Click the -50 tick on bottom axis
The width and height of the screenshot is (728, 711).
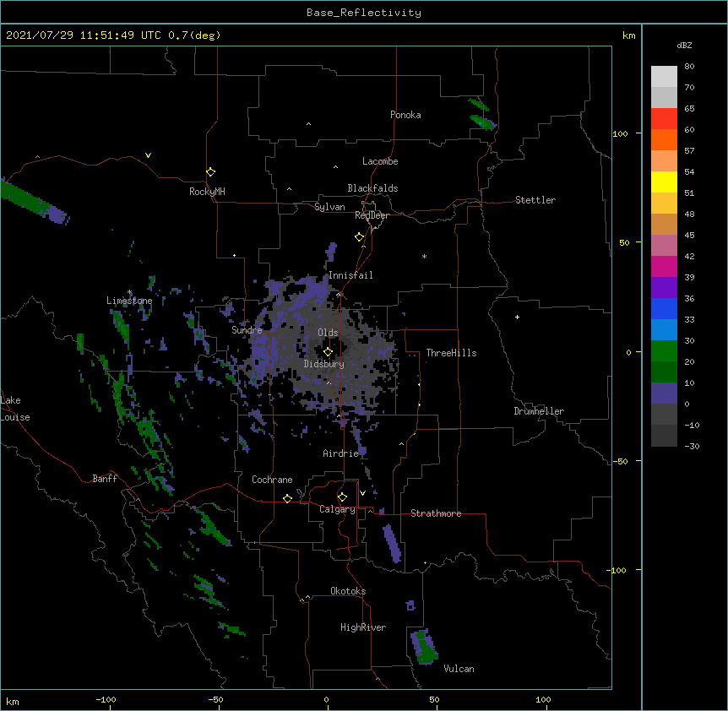(x=215, y=699)
